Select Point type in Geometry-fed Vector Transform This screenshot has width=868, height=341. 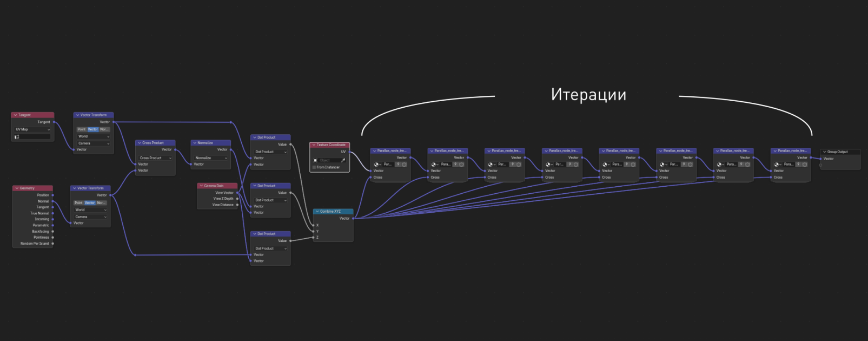coord(78,202)
